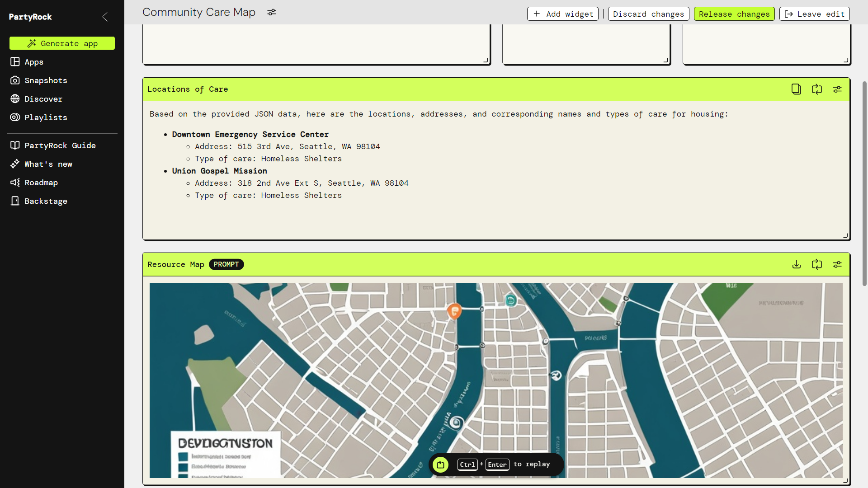Open the Playlists page
The width and height of the screenshot is (868, 488).
click(46, 117)
